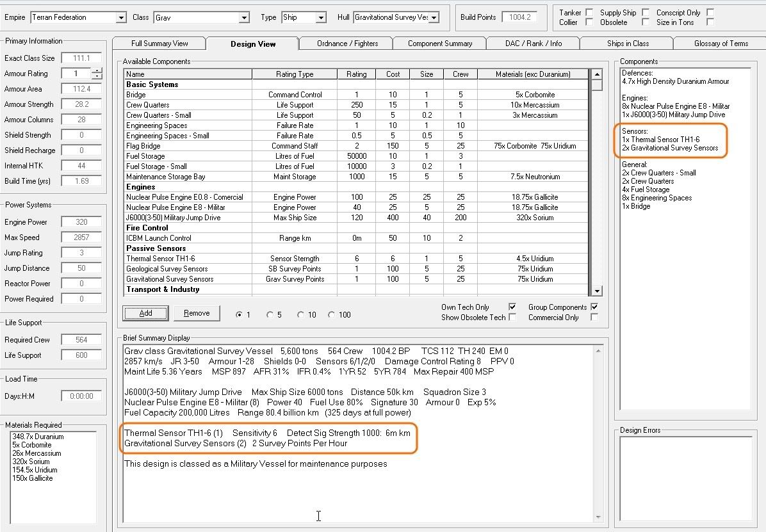Select the Flag Bridge component row
The width and height of the screenshot is (766, 532).
[357, 146]
